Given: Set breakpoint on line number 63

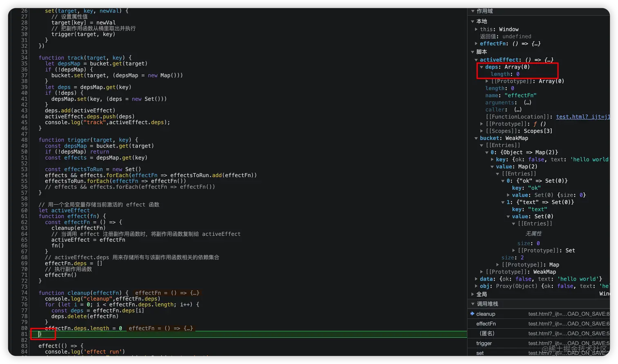Looking at the screenshot, I should pyautogui.click(x=24, y=228).
